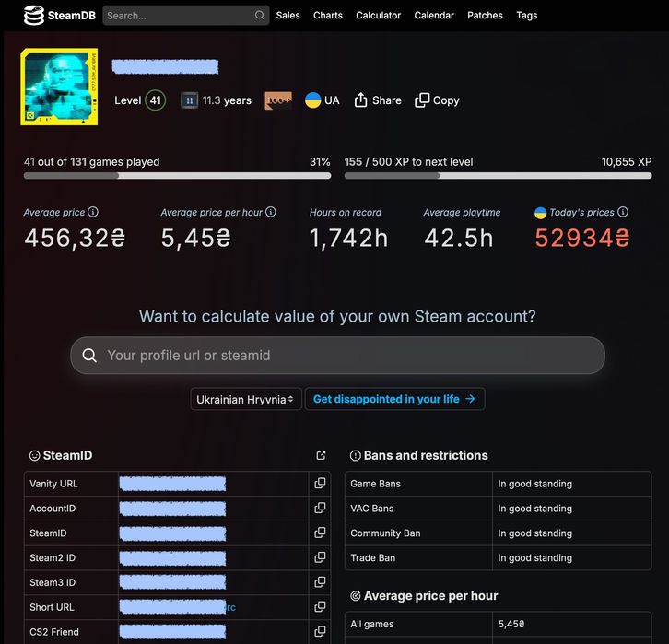Click the Game Bans status cell

click(571, 484)
